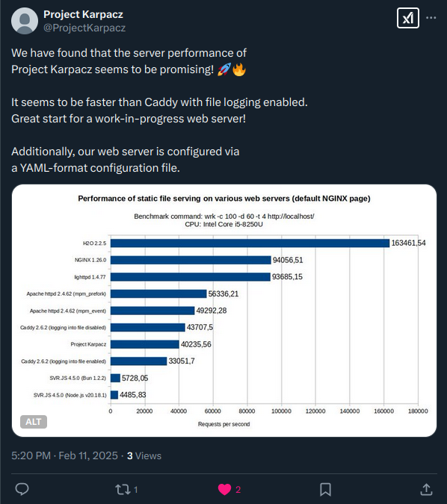
Task: Click the share upload icon
Action: coord(426,489)
